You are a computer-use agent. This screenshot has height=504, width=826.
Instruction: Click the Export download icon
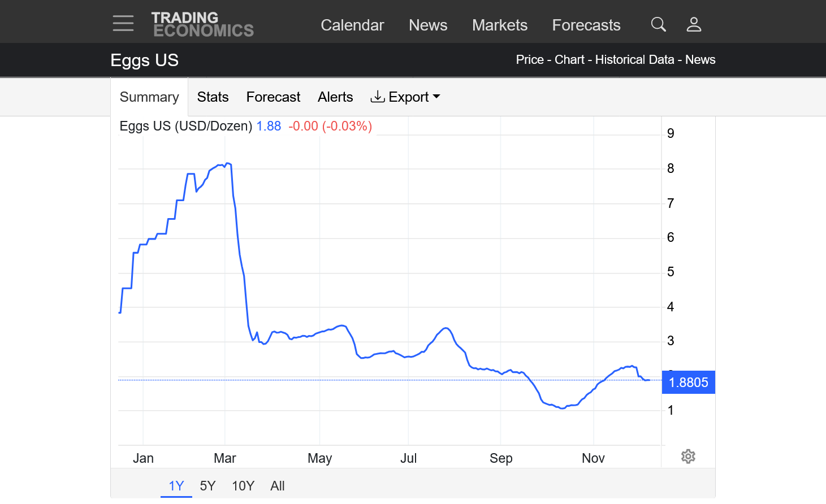pos(377,97)
